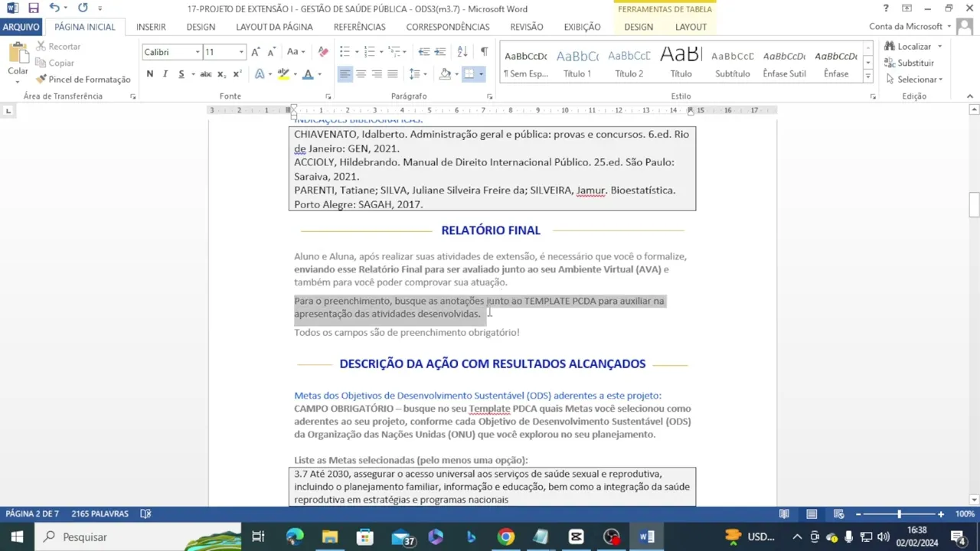Align text right
Image resolution: width=980 pixels, height=551 pixels.
(377, 73)
